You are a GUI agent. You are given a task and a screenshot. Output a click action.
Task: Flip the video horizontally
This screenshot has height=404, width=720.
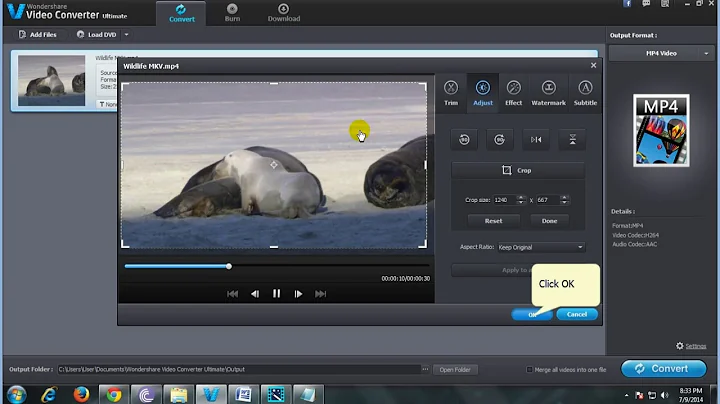pyautogui.click(x=536, y=140)
